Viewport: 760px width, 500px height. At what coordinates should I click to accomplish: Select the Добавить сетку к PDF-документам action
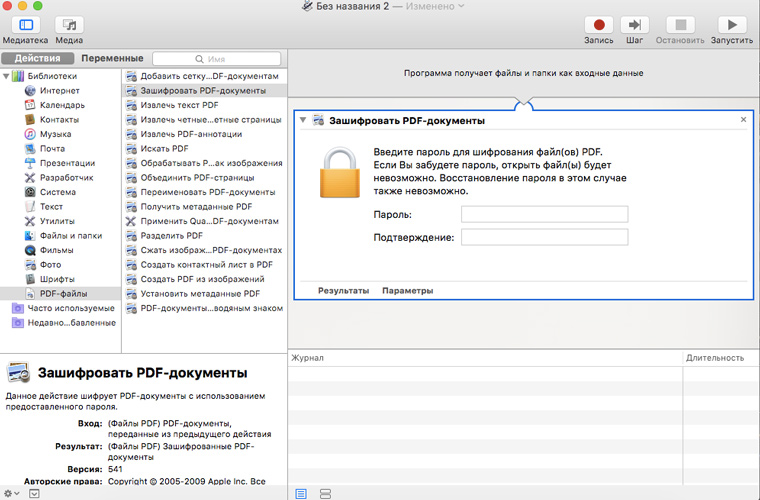tap(205, 76)
